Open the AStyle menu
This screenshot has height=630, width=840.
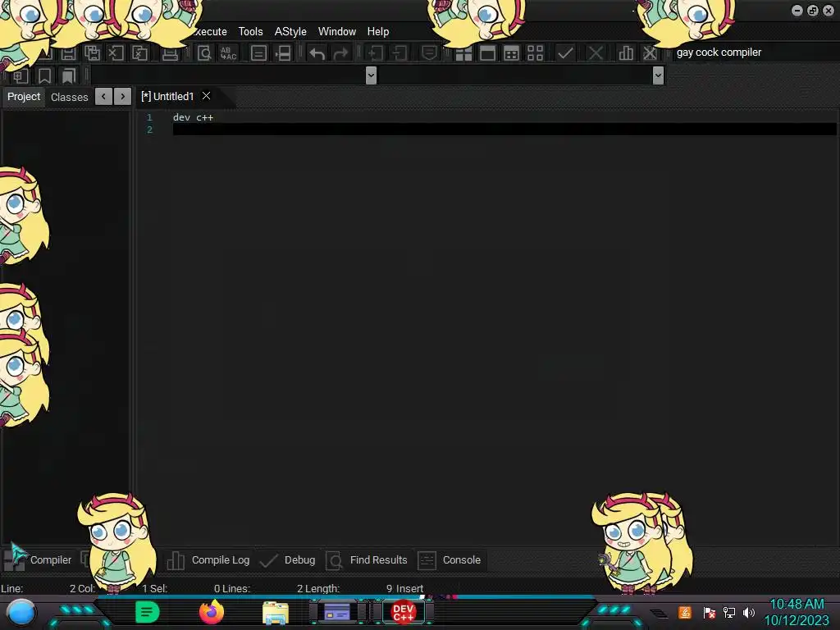pos(290,32)
